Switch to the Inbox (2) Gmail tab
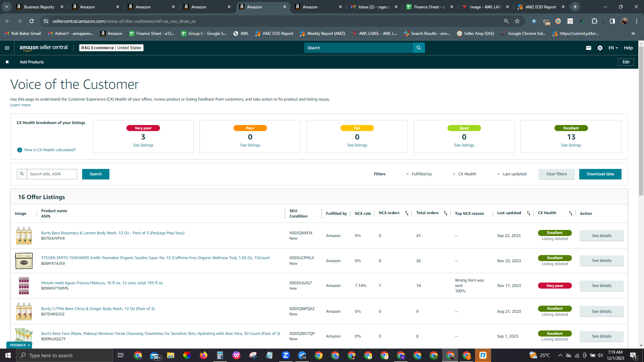 click(374, 7)
